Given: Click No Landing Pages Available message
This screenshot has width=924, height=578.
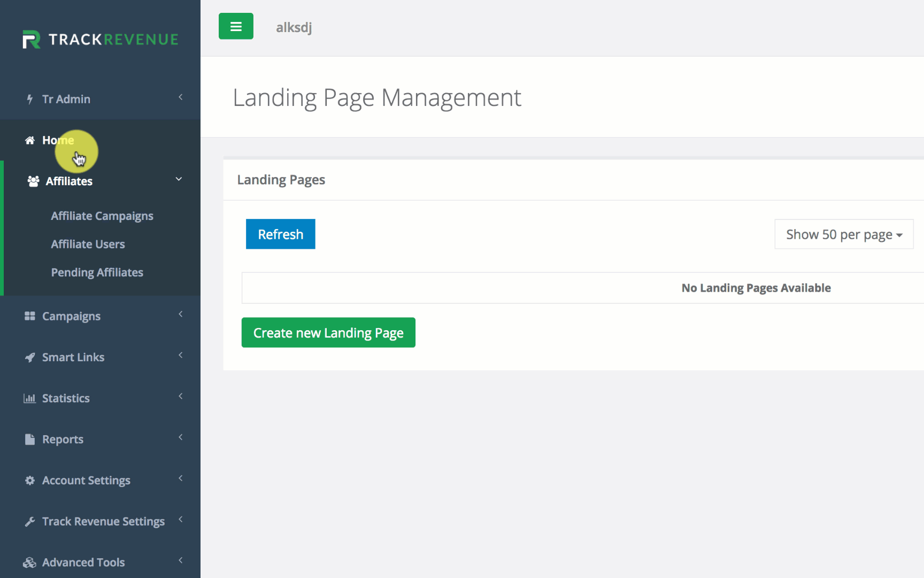Looking at the screenshot, I should (x=756, y=288).
